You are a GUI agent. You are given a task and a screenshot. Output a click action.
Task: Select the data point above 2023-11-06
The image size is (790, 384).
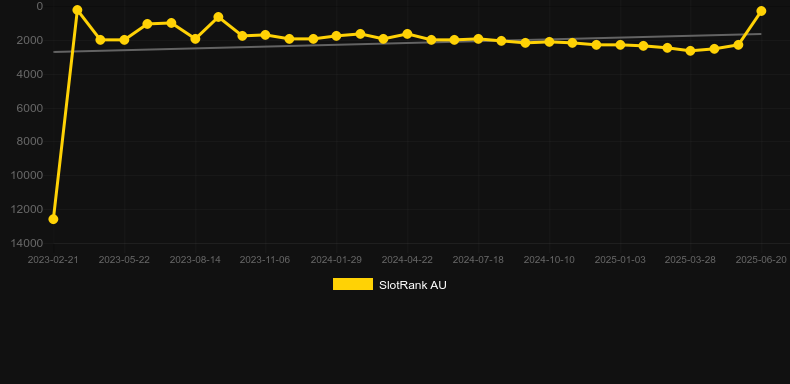point(266,35)
